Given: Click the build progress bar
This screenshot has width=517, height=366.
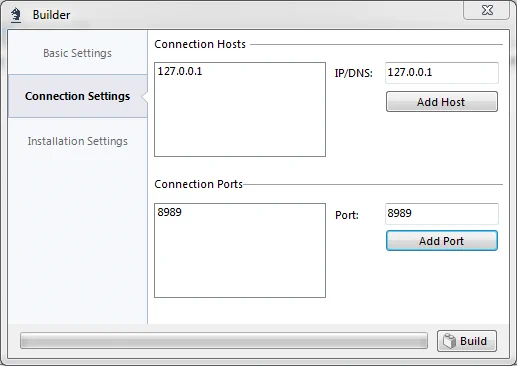Looking at the screenshot, I should coord(224,341).
